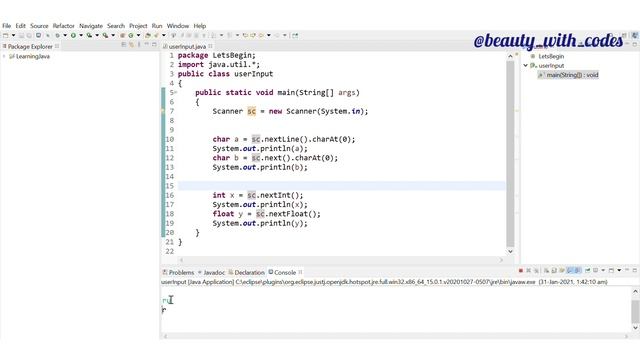Click the New Java Package icon
Image resolution: width=640 pixels, height=360 pixels.
click(122, 36)
